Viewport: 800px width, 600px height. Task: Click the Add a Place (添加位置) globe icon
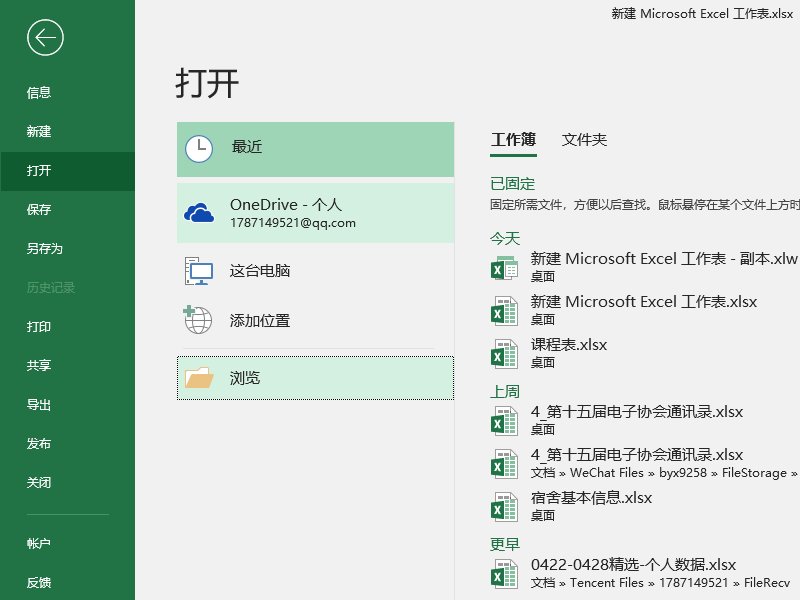point(200,319)
